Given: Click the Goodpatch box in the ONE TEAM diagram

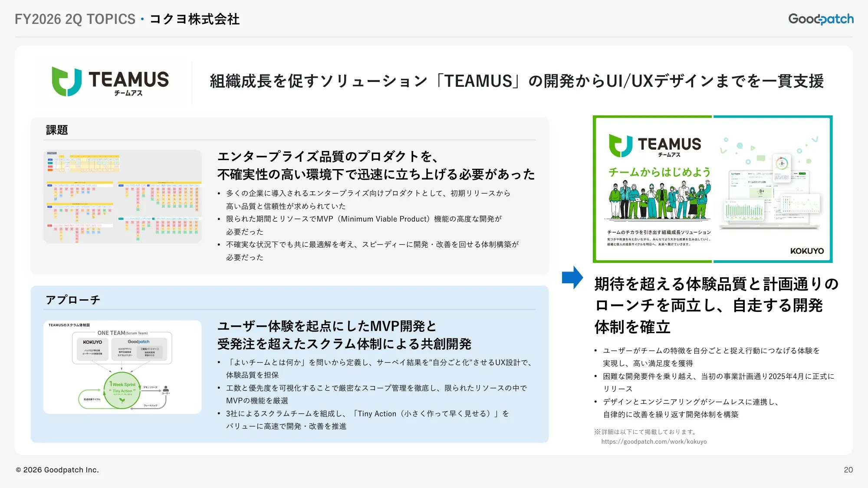Looking at the screenshot, I should click(x=139, y=349).
